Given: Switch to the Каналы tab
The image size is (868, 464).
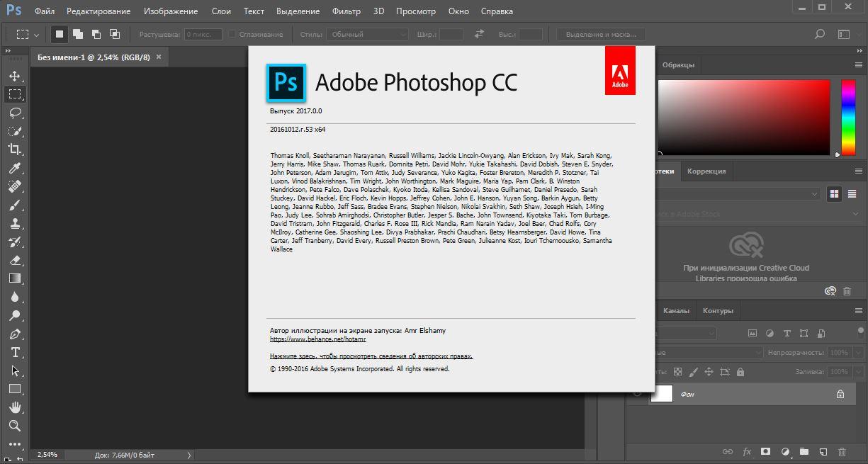Looking at the screenshot, I should tap(676, 310).
